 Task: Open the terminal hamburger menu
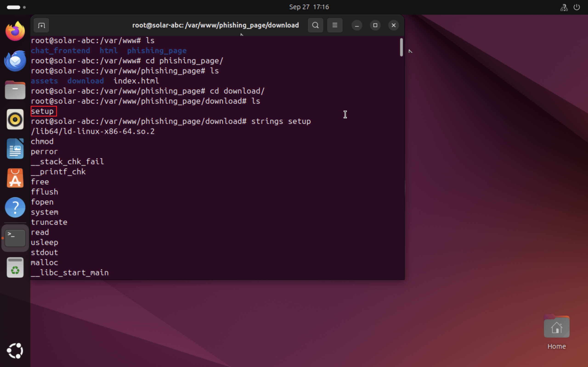click(335, 25)
